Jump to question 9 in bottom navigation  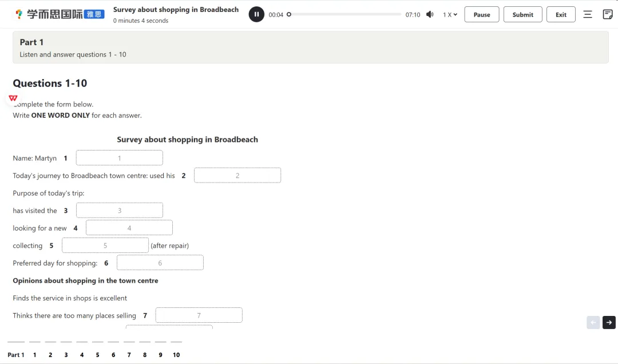click(160, 355)
